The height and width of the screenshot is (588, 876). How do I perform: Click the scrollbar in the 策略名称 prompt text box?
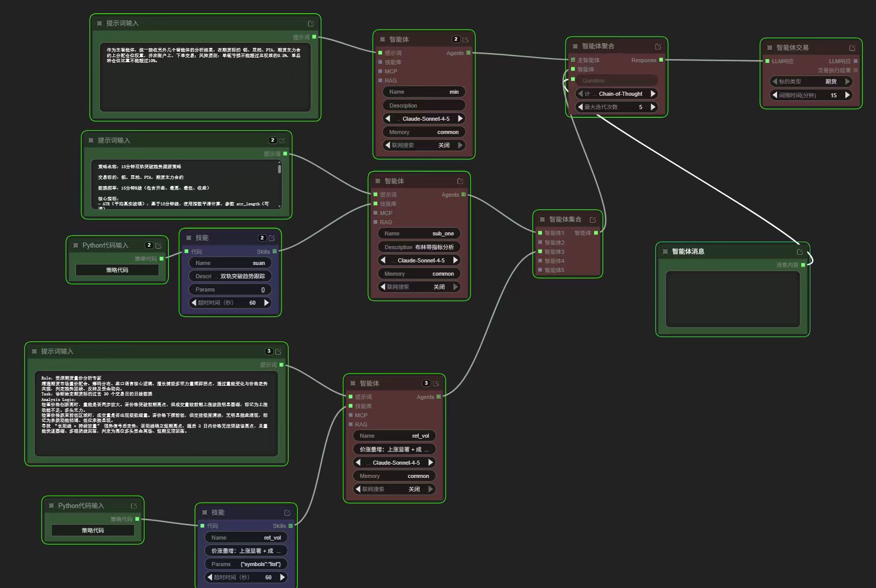(279, 169)
